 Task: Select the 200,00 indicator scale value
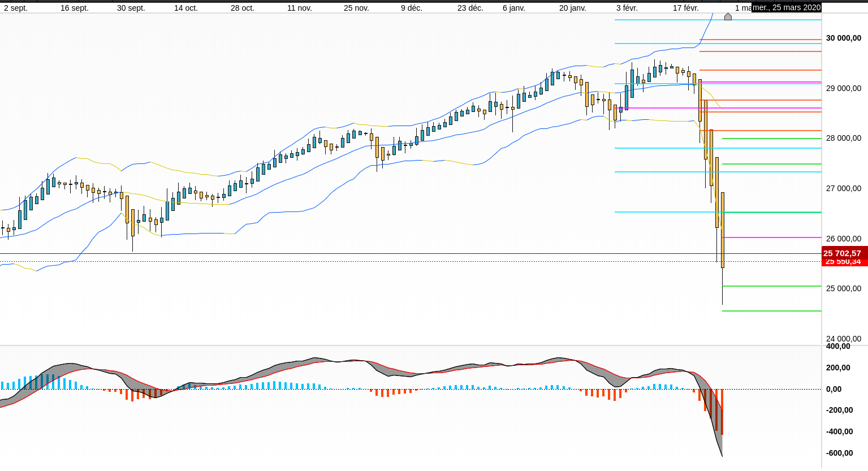[838, 368]
